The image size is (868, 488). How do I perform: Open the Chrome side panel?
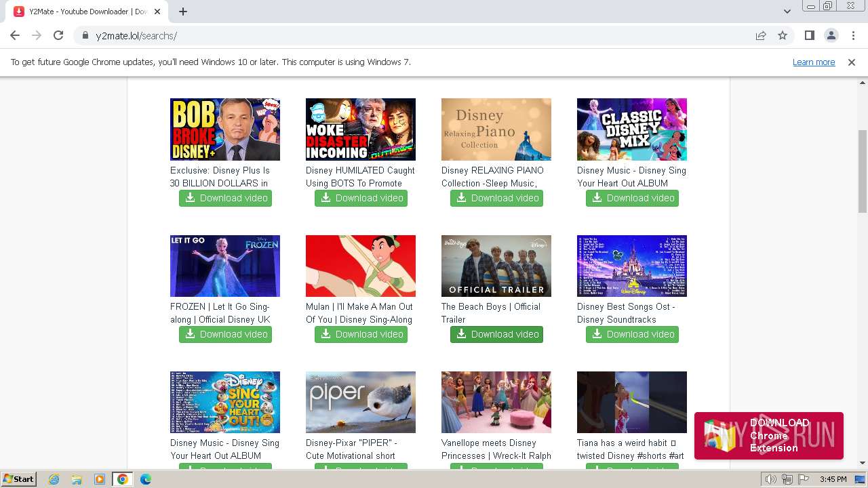(809, 36)
